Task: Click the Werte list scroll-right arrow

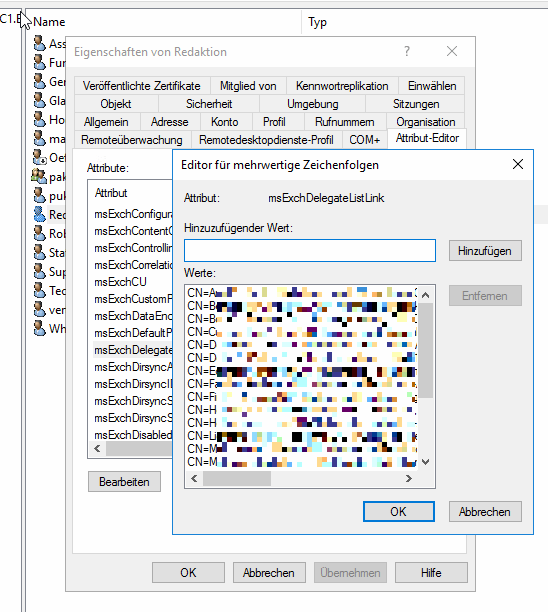Action: tap(409, 479)
